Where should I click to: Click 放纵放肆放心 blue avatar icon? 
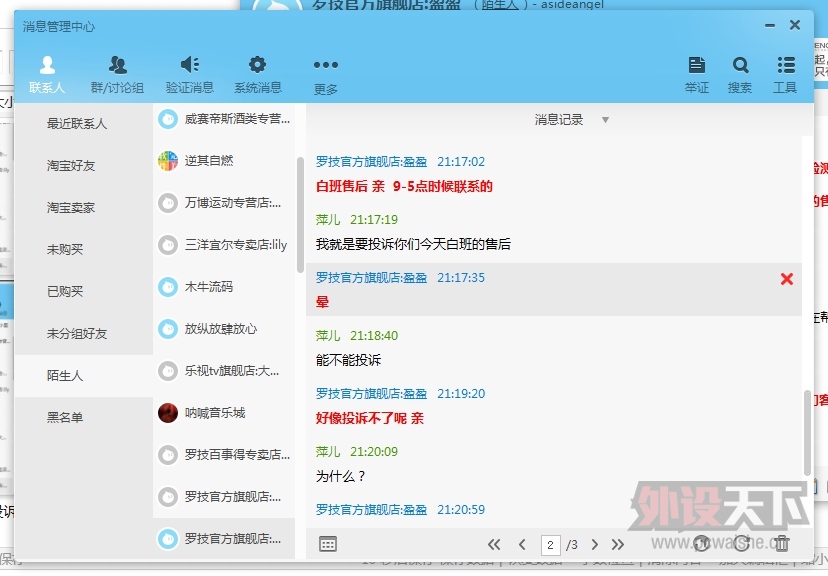tap(168, 329)
